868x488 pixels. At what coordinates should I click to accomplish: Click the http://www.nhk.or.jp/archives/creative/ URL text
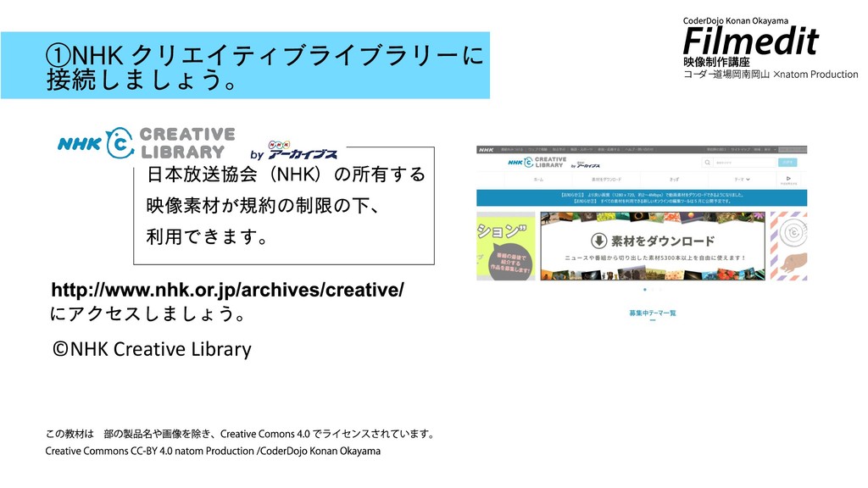click(227, 290)
